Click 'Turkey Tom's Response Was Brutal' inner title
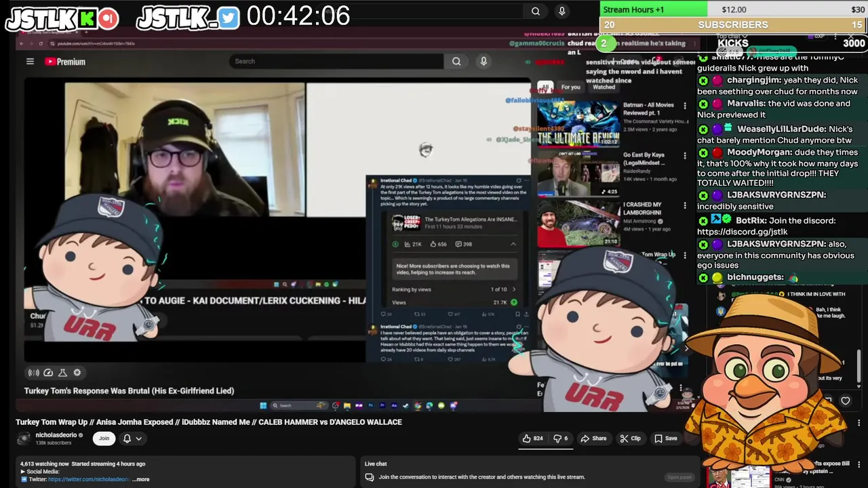This screenshot has width=868, height=488. [129, 391]
